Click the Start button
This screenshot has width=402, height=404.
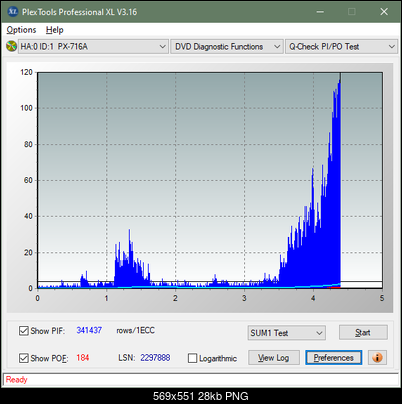[x=363, y=332]
